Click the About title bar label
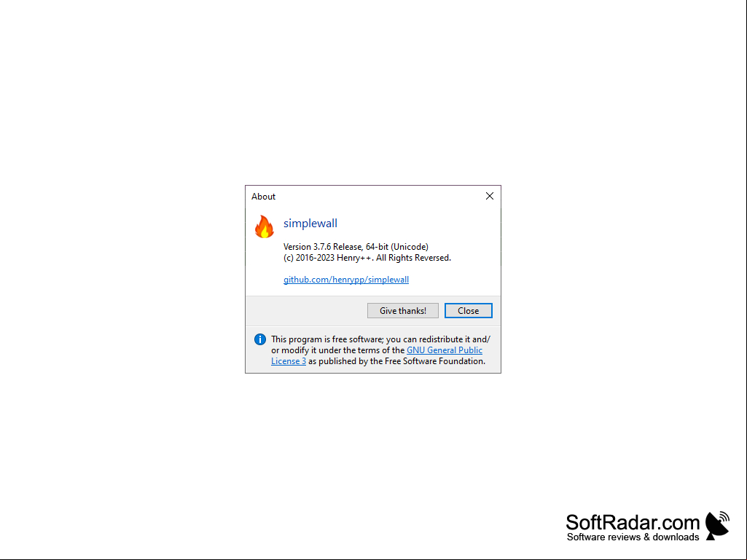The width and height of the screenshot is (747, 560). pos(263,197)
